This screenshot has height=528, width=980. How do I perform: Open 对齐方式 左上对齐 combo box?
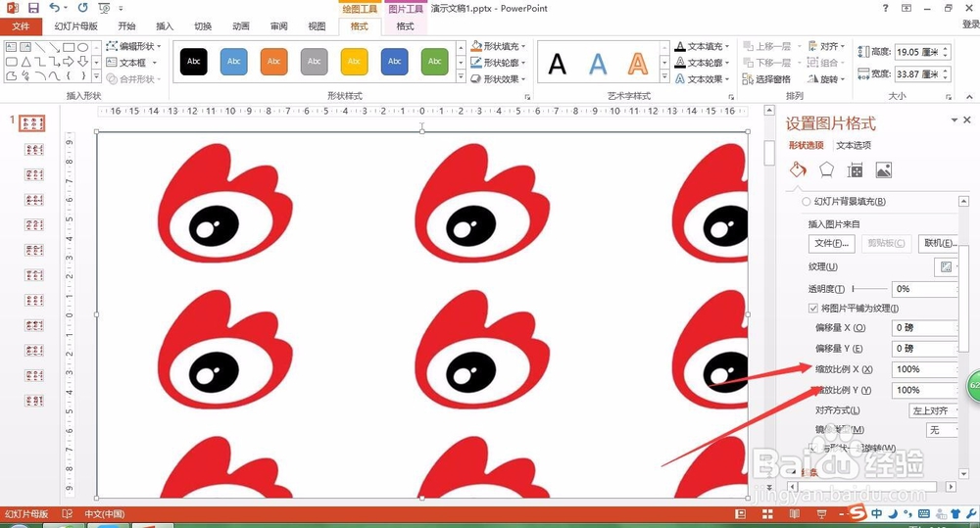click(934, 410)
